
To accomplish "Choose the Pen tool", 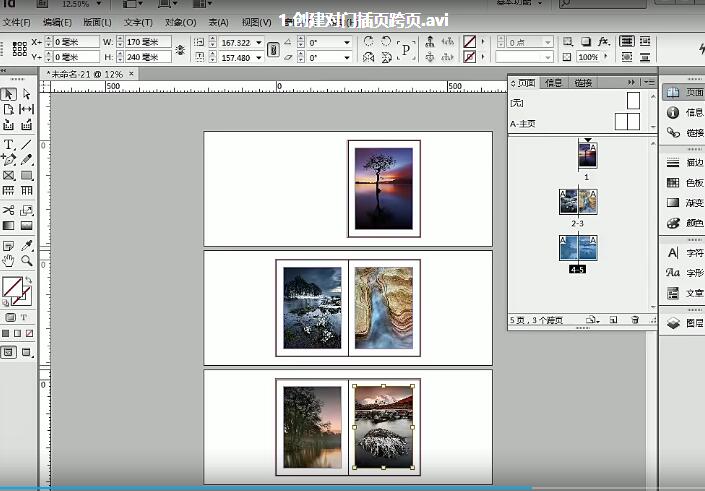I will coord(9,160).
